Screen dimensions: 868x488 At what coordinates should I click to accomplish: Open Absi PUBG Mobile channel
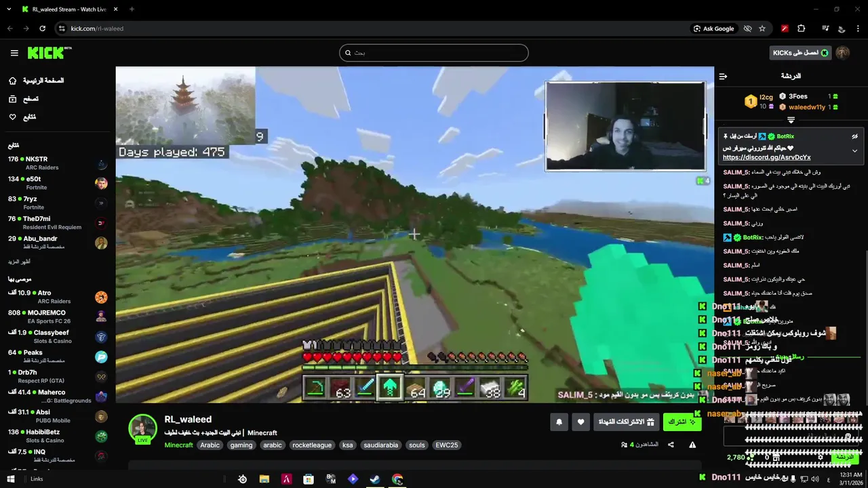(x=57, y=416)
